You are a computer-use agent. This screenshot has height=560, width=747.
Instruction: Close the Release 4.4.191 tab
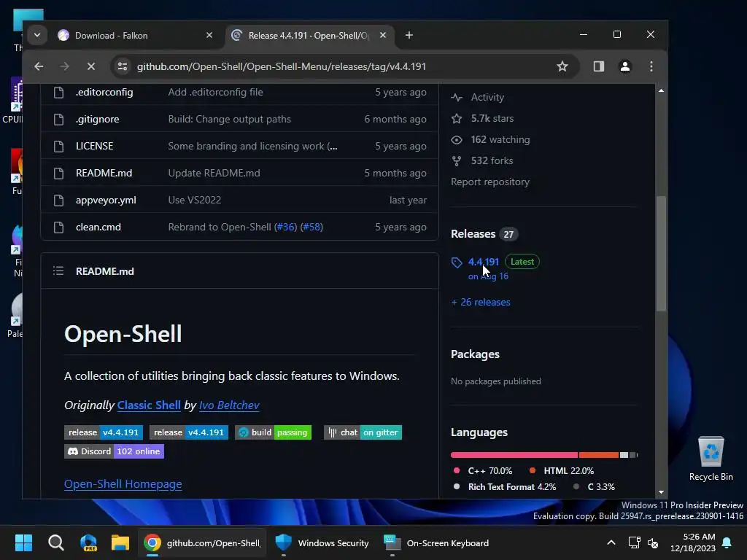click(382, 35)
